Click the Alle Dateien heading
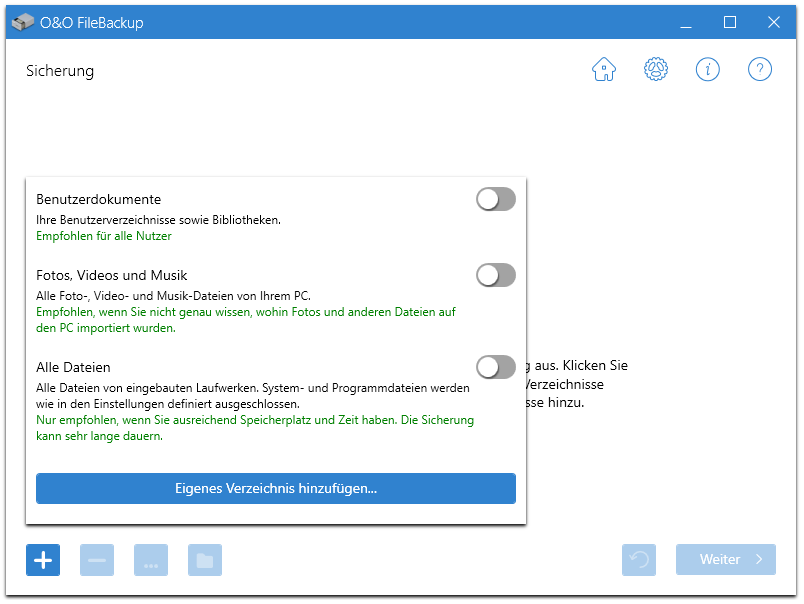This screenshot has height=604, width=804. [x=73, y=367]
